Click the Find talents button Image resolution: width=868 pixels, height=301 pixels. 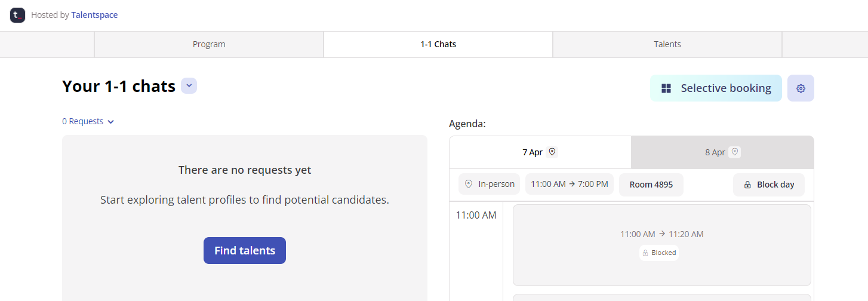click(245, 251)
